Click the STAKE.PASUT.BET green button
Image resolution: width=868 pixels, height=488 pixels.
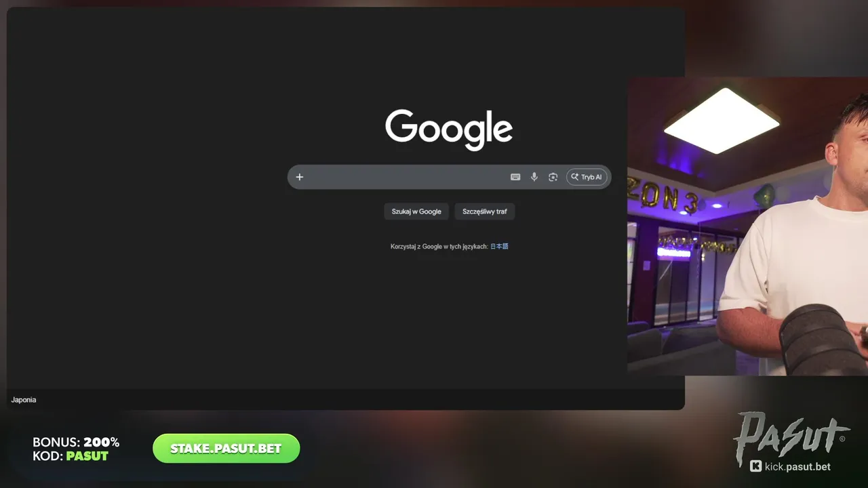pyautogui.click(x=226, y=449)
